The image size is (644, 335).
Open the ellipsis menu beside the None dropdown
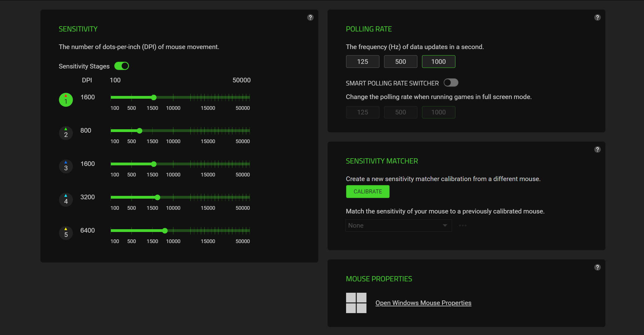tap(462, 225)
